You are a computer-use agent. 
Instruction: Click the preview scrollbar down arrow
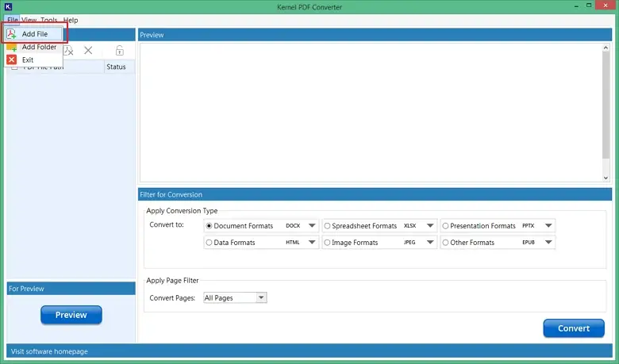606,178
